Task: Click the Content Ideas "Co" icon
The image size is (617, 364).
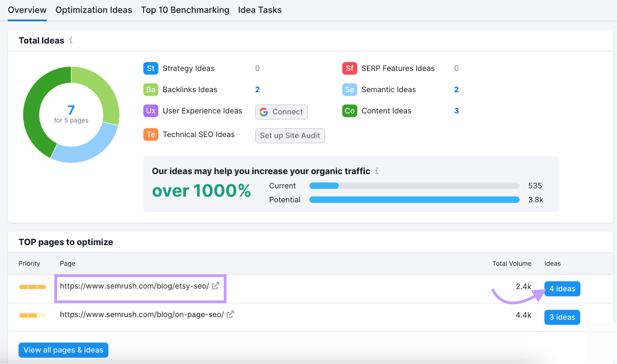Action: point(349,111)
